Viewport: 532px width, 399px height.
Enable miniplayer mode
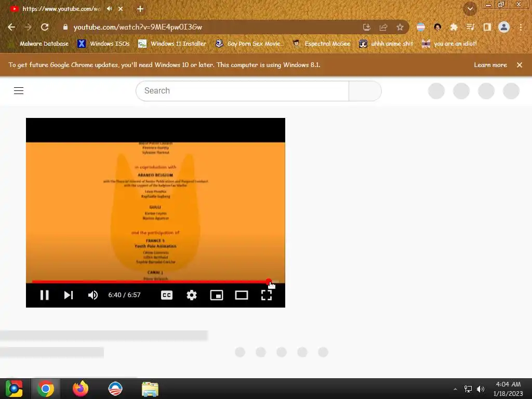point(217,295)
